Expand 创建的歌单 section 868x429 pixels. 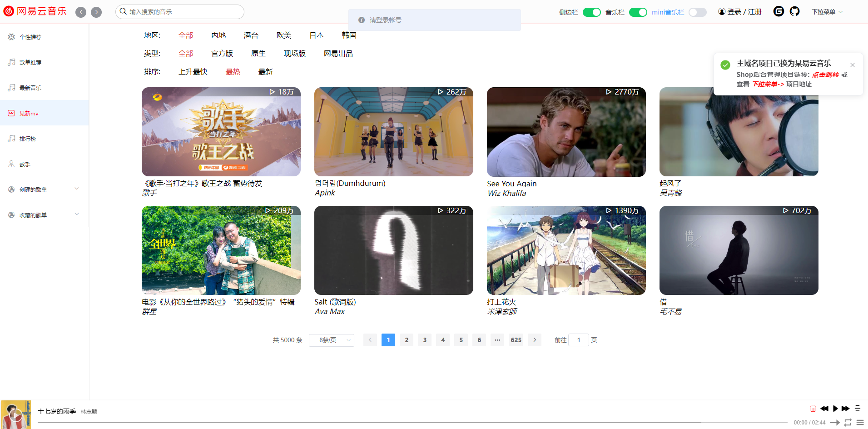point(45,190)
